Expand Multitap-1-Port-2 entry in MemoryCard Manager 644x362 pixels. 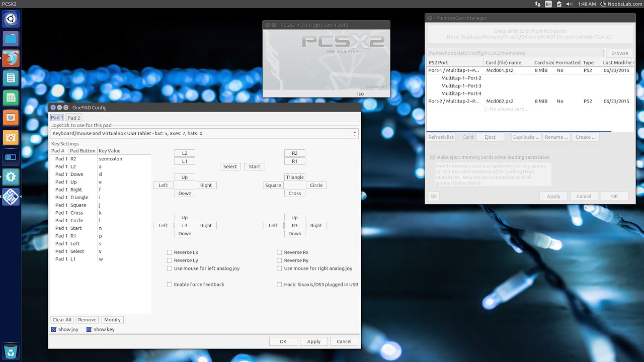coord(461,78)
